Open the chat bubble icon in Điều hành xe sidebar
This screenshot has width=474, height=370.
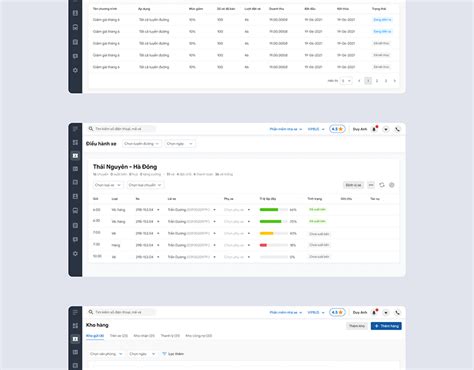[x=75, y=239]
